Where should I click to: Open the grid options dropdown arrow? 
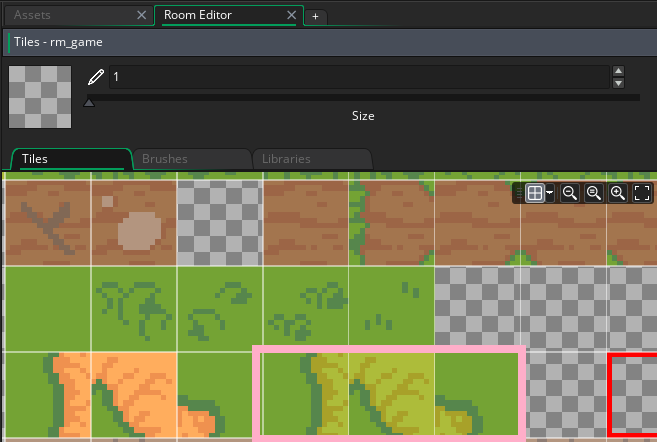[x=549, y=193]
